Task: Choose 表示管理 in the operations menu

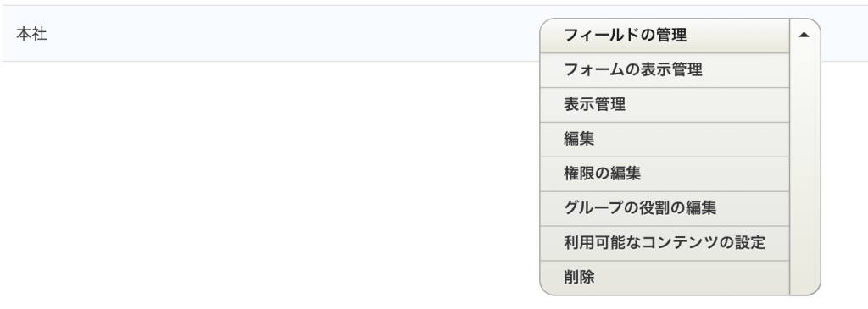Action: point(594,104)
